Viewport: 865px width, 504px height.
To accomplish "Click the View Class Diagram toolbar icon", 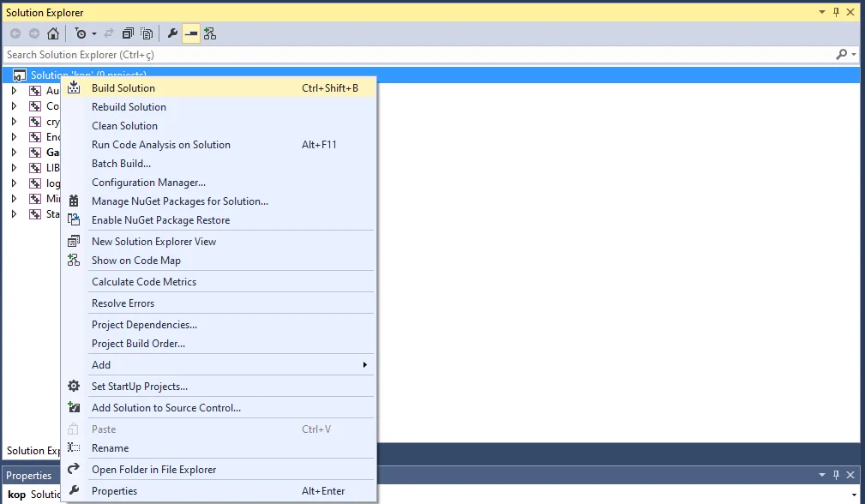I will [x=210, y=33].
